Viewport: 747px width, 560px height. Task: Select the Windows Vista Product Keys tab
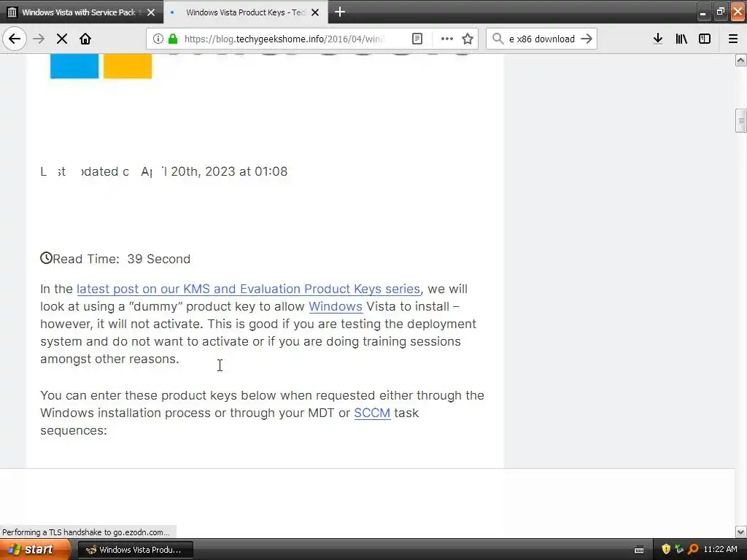click(x=245, y=12)
